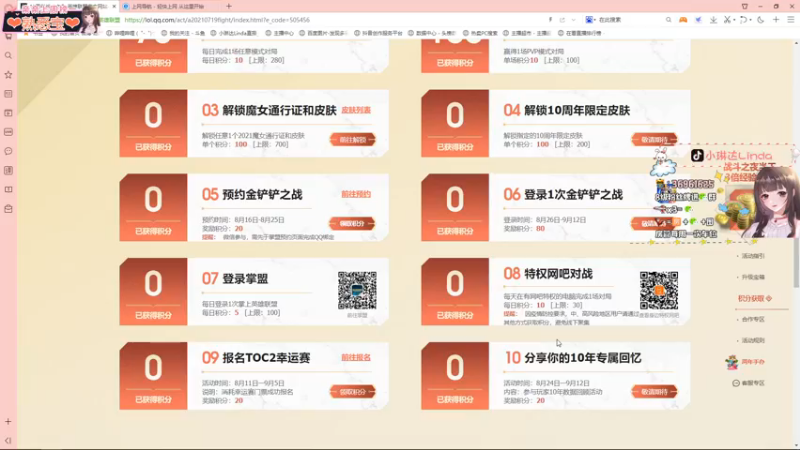Open search engine selector dropdown
Viewport: 800px width, 450px height.
pyautogui.click(x=589, y=20)
